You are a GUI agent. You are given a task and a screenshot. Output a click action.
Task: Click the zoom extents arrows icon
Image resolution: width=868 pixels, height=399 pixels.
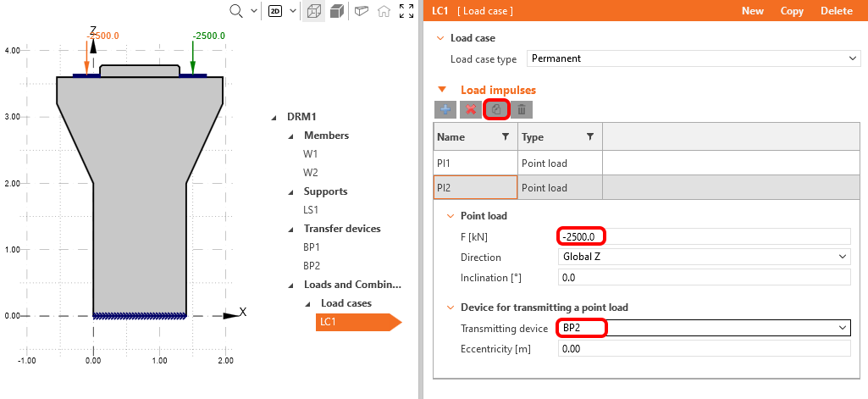[406, 11]
